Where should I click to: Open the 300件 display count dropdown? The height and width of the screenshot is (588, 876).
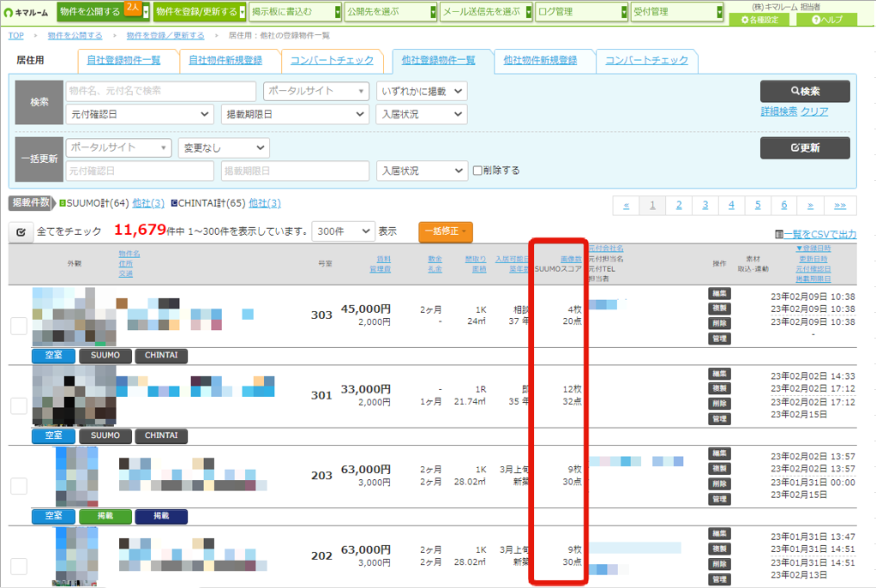(x=343, y=231)
